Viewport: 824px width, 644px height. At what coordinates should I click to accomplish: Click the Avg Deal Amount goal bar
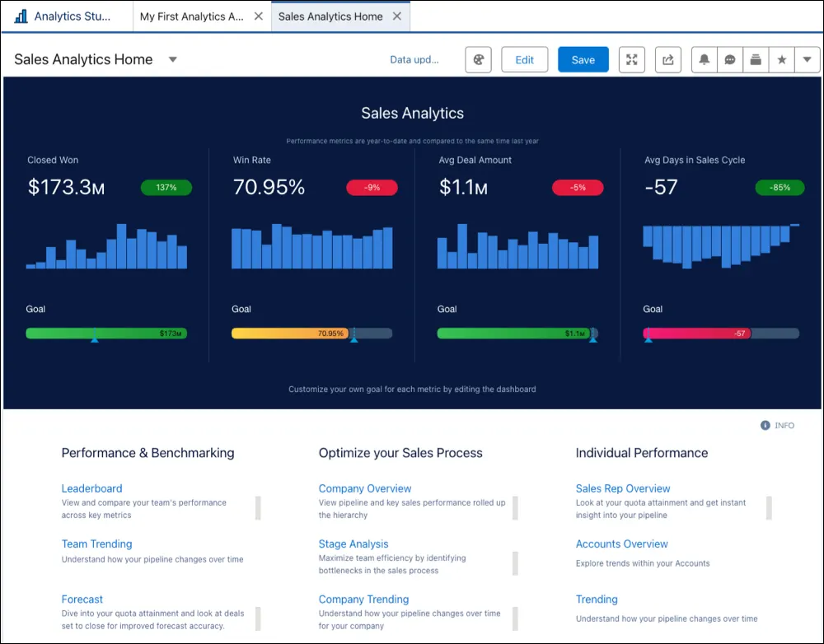point(517,334)
